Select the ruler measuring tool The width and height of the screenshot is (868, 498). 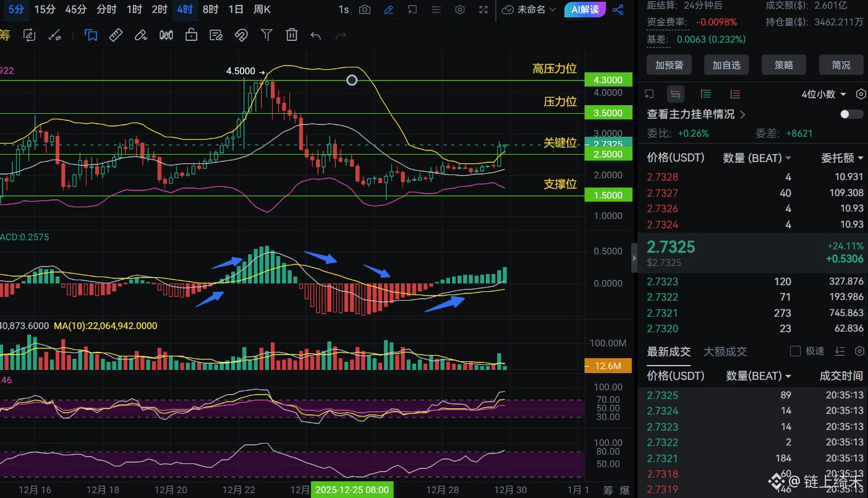click(116, 35)
